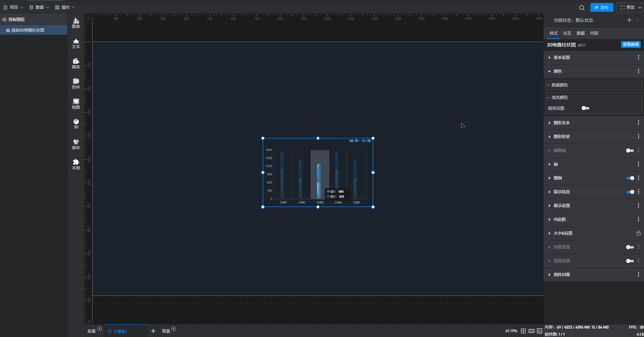The height and width of the screenshot is (337, 644).
Task: Disable the 提示信息 tooltip toggle
Action: (x=630, y=192)
